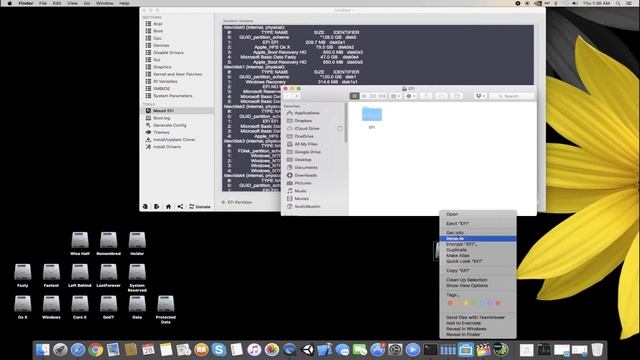
Task: Open Downloads in Finder sidebar
Action: tap(306, 175)
